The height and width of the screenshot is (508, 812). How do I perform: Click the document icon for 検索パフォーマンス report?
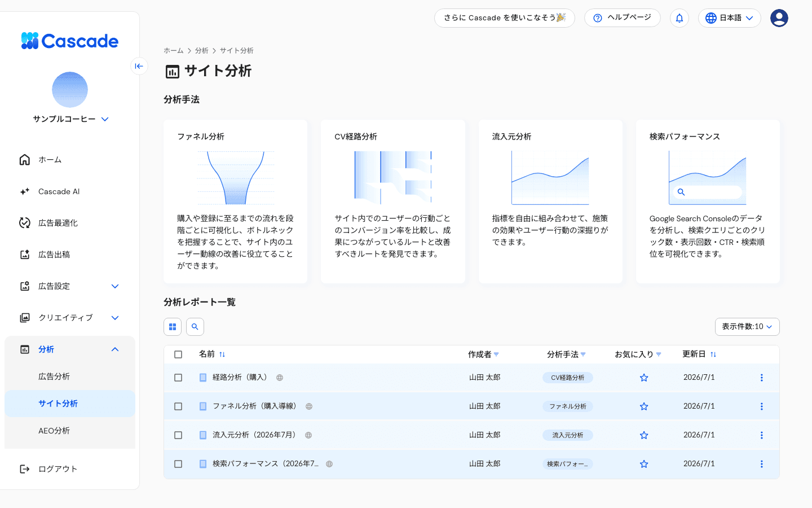(203, 464)
